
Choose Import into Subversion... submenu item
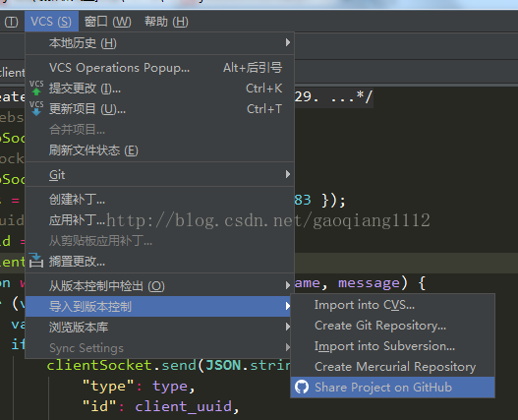(393, 346)
